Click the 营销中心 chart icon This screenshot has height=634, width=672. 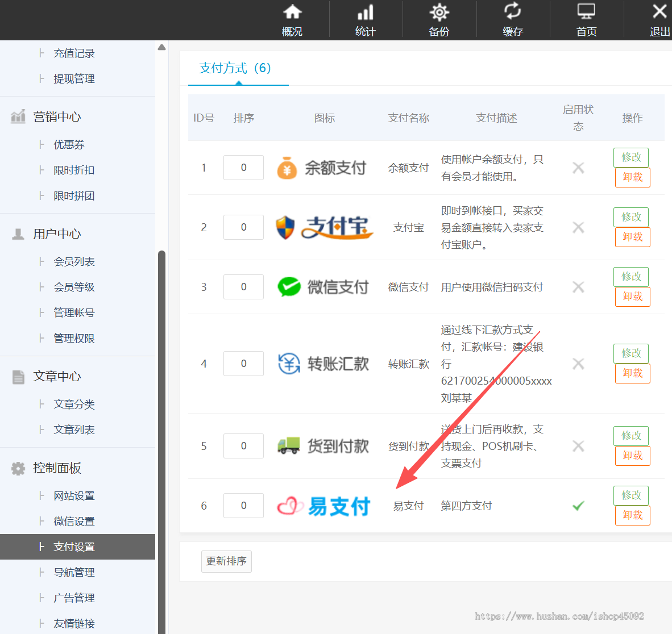(x=18, y=116)
